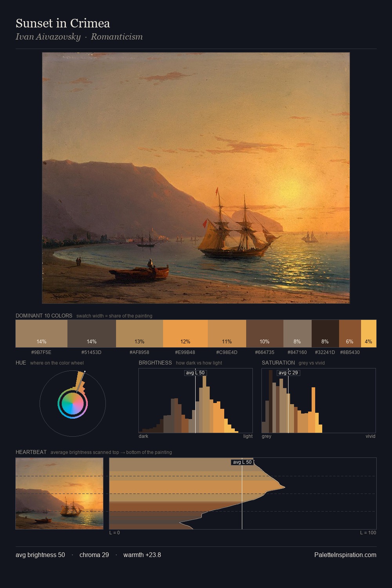Click the DOMINANT 10 COLORS heading
This screenshot has height=588, width=392.
click(x=44, y=316)
